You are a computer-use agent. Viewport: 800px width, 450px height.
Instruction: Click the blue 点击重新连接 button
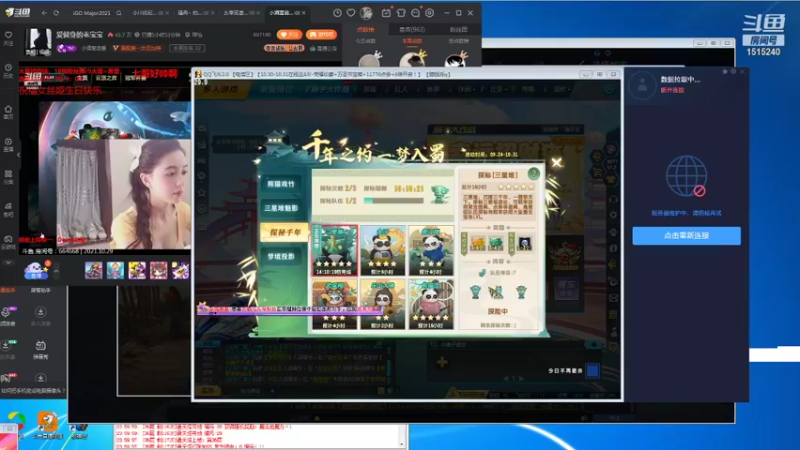coord(686,236)
